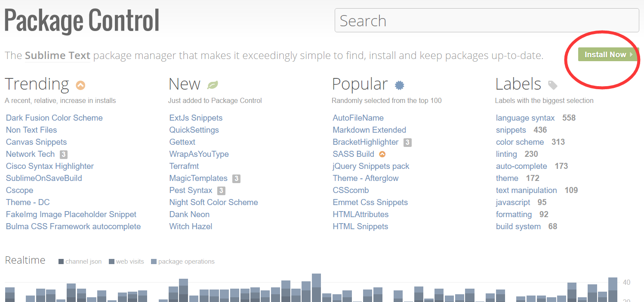
Task: Open HTMLAttributes package
Action: (361, 215)
